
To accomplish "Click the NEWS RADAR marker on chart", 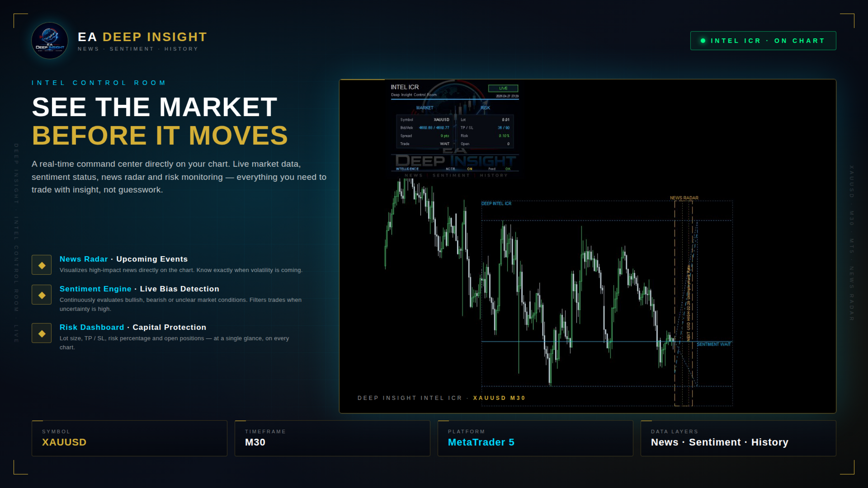I will click(684, 198).
